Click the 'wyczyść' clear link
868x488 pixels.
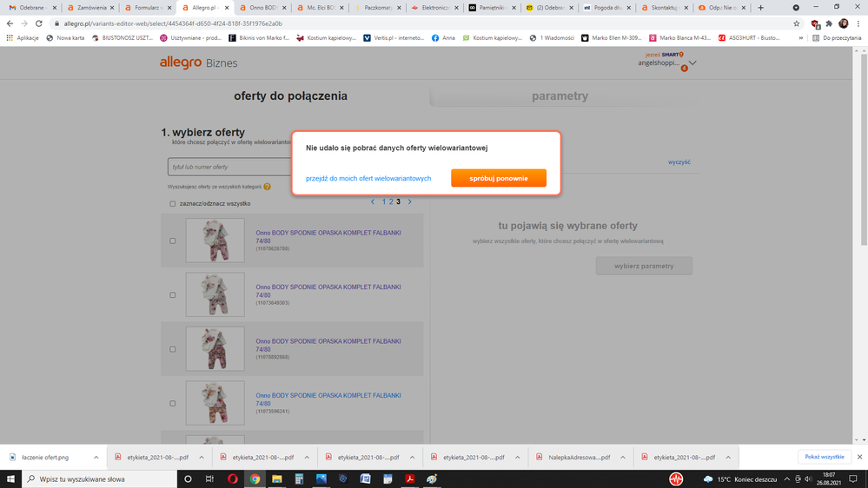click(x=679, y=162)
